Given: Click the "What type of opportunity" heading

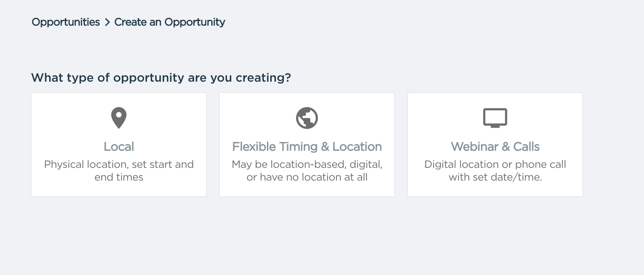Looking at the screenshot, I should [x=161, y=78].
